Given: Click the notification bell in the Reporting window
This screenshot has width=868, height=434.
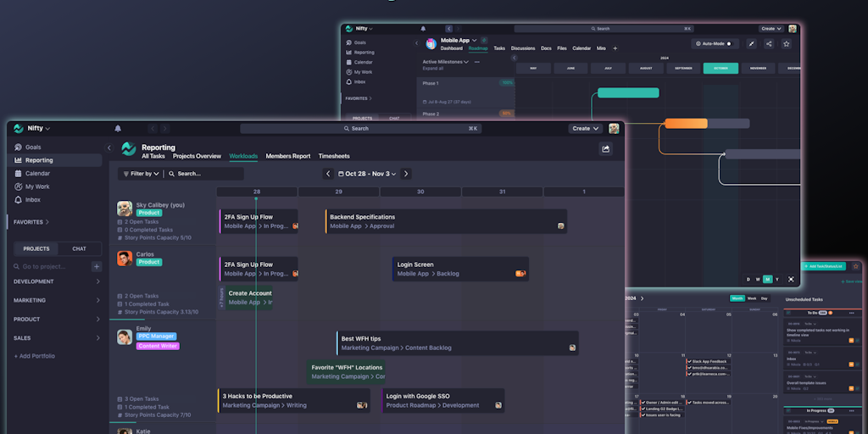Looking at the screenshot, I should pyautogui.click(x=118, y=129).
